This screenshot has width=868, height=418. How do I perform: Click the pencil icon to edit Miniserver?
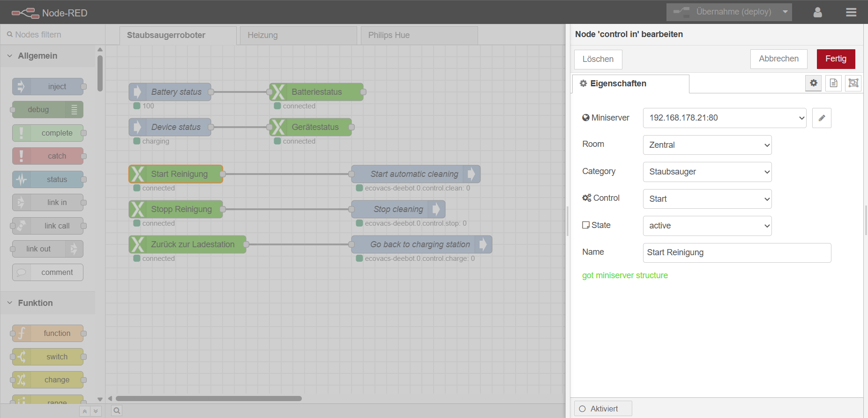(822, 118)
